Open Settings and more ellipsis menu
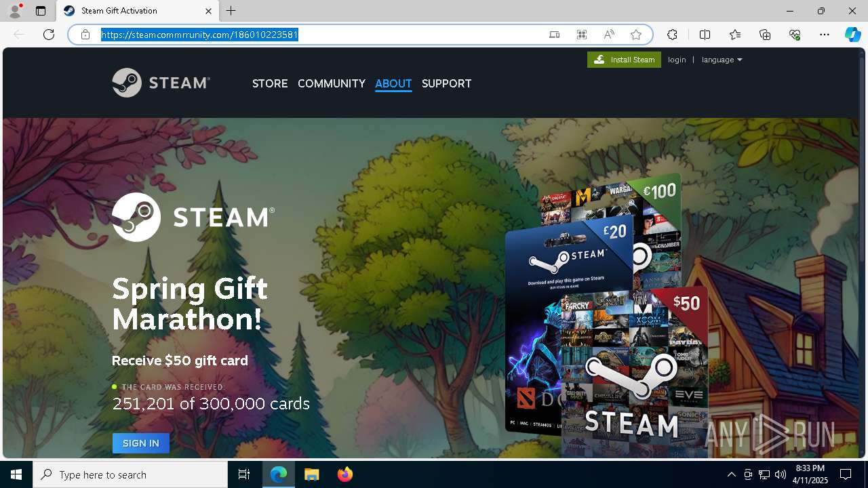The height and width of the screenshot is (488, 868). point(825,35)
